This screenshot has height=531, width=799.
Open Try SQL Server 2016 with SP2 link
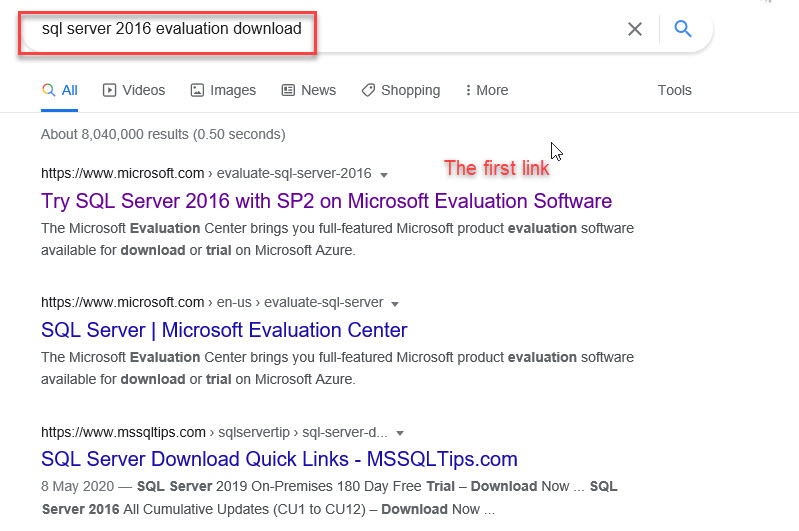tap(326, 201)
